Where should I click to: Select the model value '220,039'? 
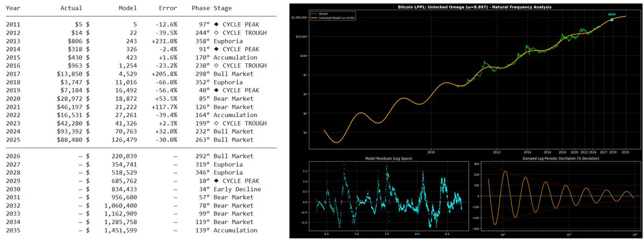point(124,156)
